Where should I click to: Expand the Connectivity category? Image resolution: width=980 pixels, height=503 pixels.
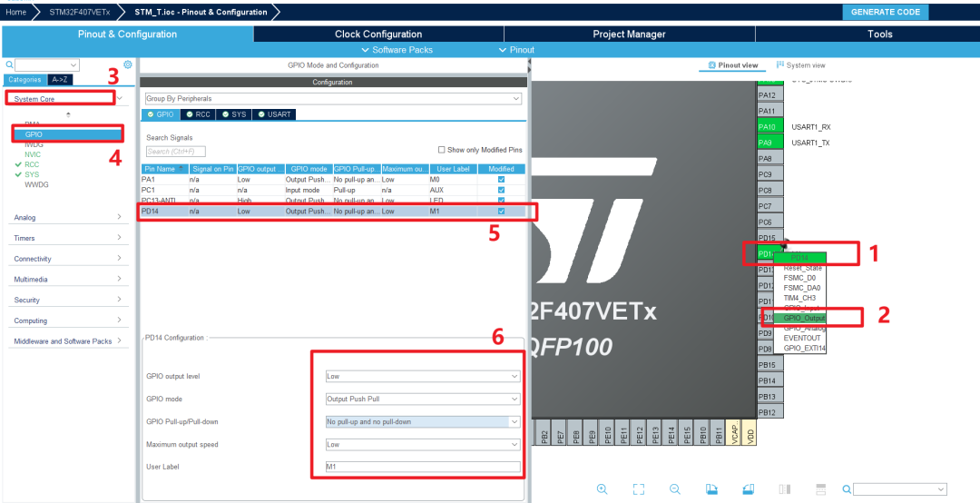coord(67,259)
